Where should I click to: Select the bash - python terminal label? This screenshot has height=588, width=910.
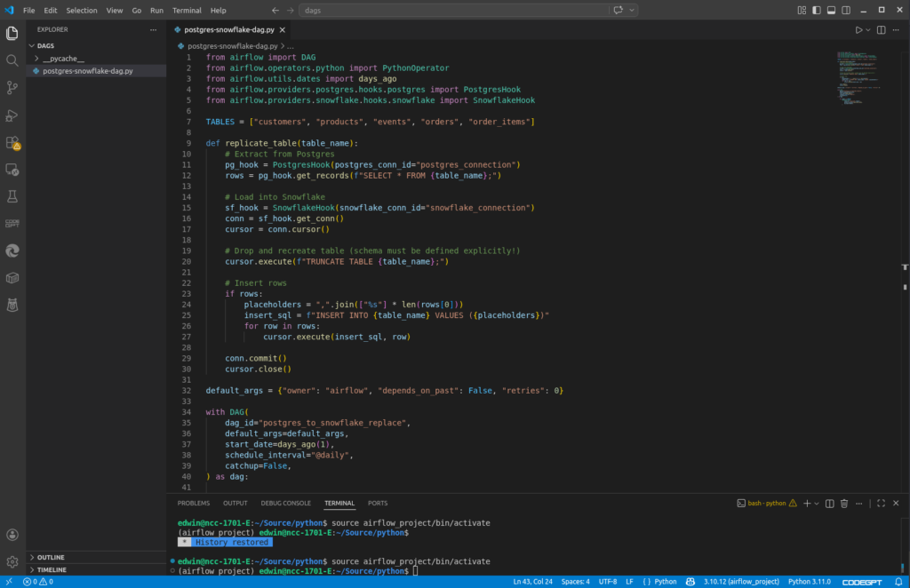point(766,504)
